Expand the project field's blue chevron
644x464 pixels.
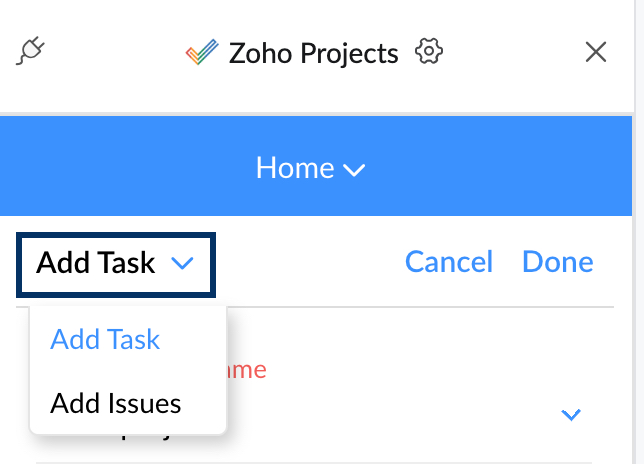click(571, 415)
